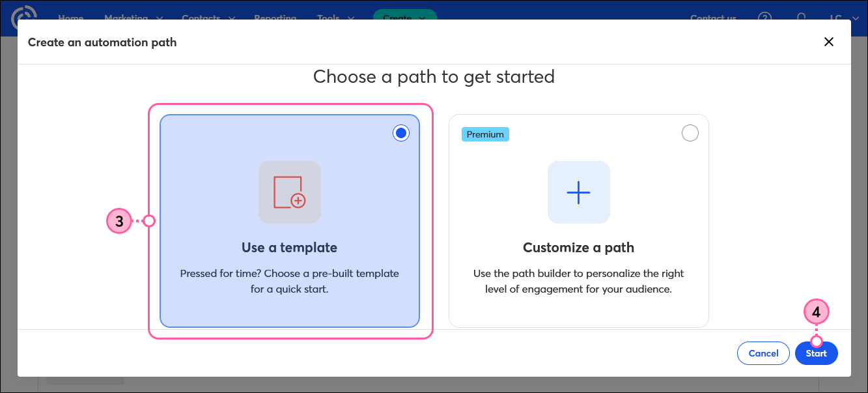This screenshot has height=393, width=868.
Task: Expand the Contacts dropdown menu
Action: (208, 18)
